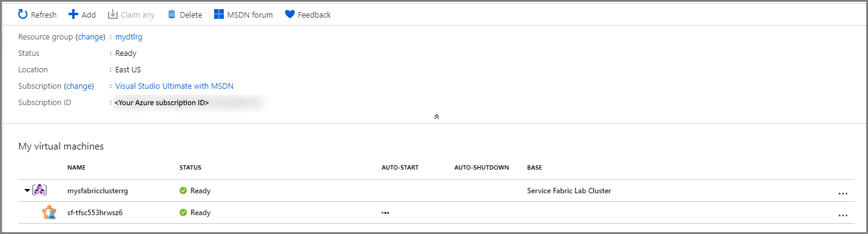
Task: Sort by the AUTO-SHUTDOWN column header
Action: click(482, 167)
